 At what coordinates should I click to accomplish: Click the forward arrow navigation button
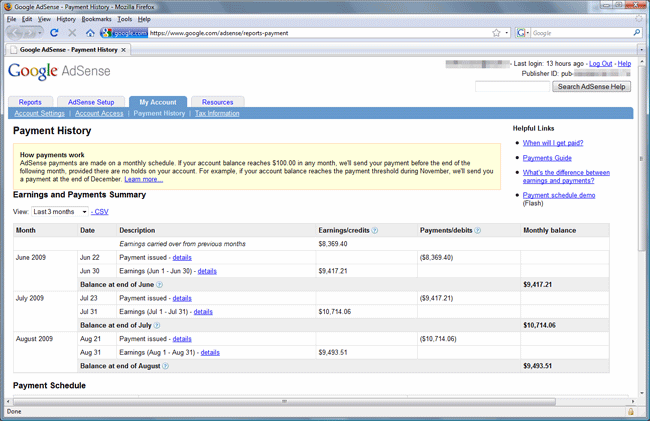(29, 33)
